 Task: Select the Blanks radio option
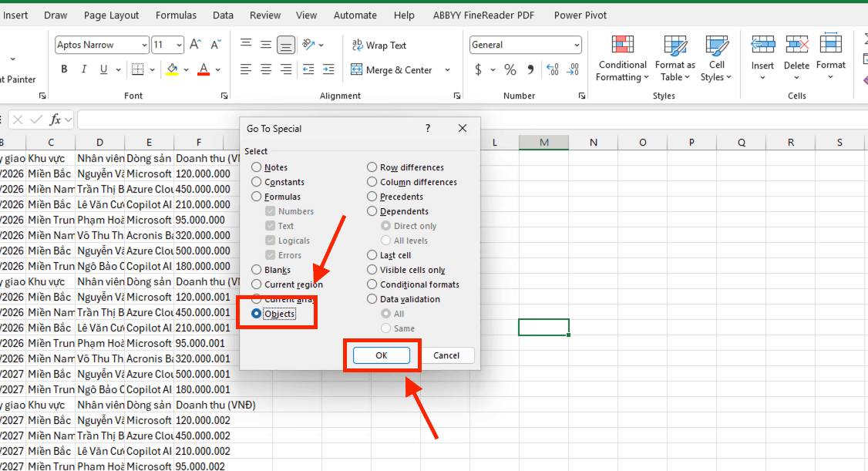[x=257, y=270]
